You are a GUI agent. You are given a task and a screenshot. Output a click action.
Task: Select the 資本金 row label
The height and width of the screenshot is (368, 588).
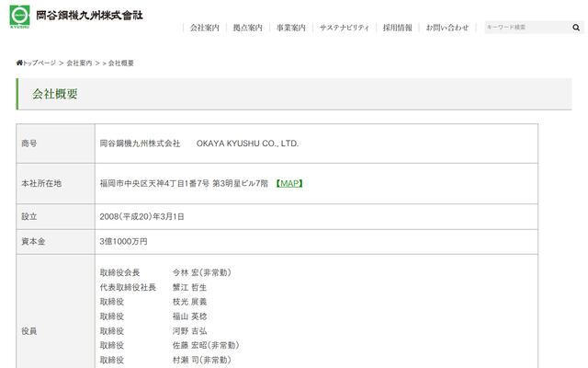[33, 241]
